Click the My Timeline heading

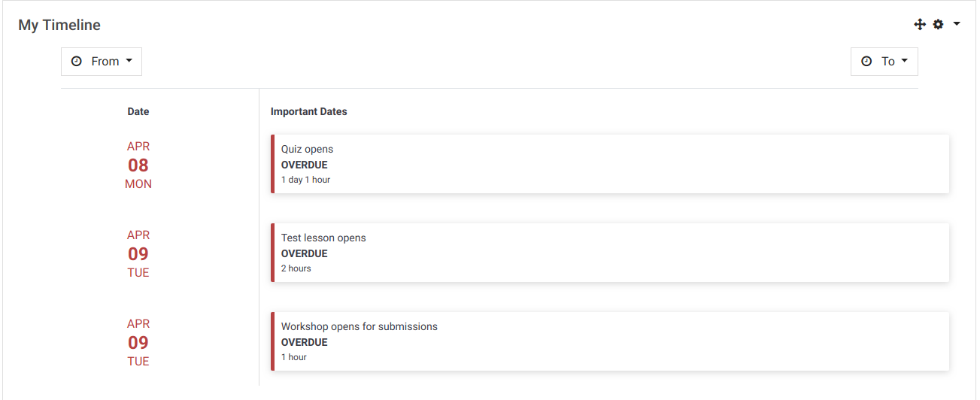(x=59, y=25)
